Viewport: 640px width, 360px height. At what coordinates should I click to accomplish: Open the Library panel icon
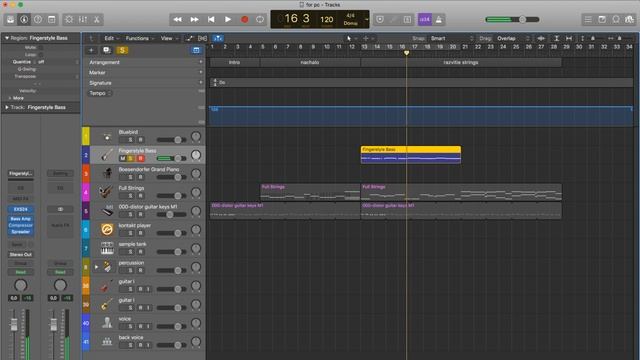point(10,19)
